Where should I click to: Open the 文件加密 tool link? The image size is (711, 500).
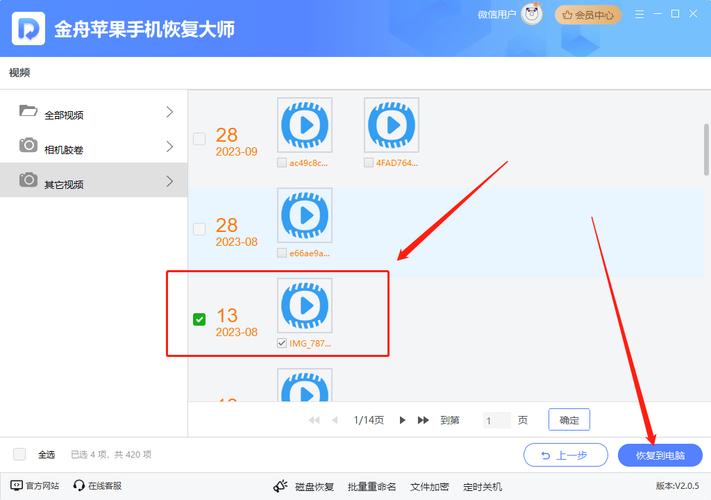429,486
